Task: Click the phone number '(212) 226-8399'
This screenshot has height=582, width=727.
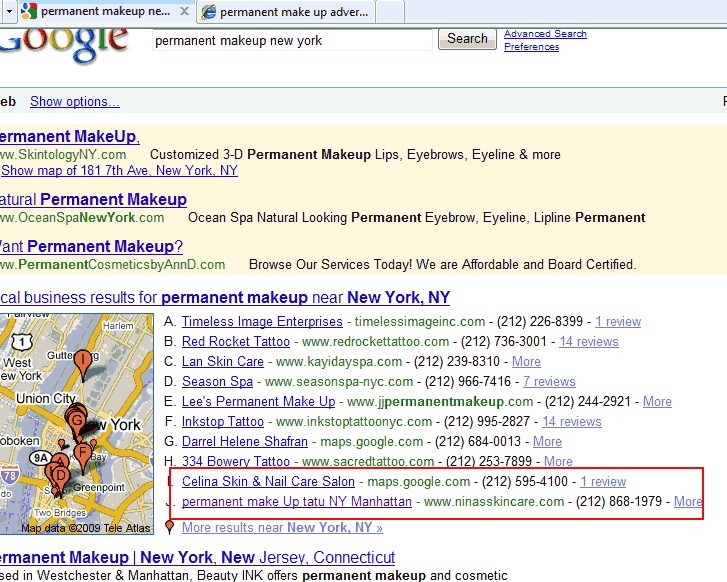Action: 540,321
